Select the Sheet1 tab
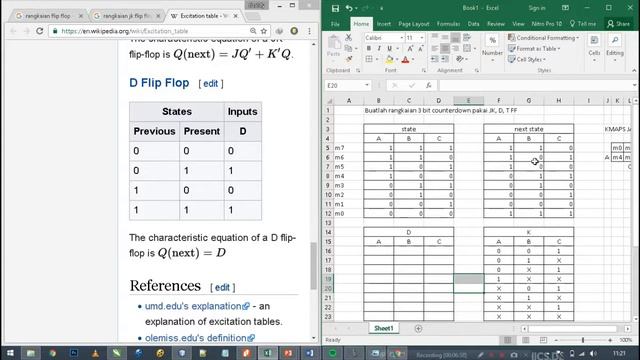640x360 pixels. [384, 329]
